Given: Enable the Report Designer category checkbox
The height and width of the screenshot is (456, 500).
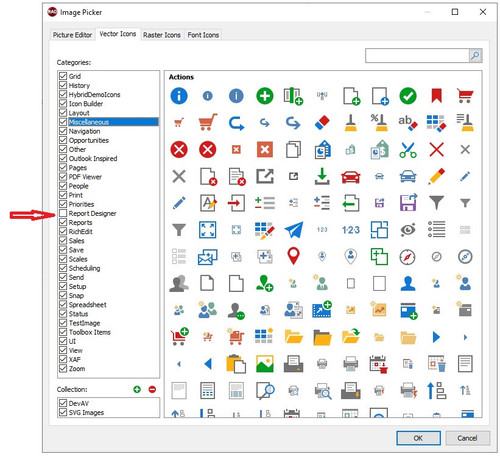Looking at the screenshot, I should [63, 213].
